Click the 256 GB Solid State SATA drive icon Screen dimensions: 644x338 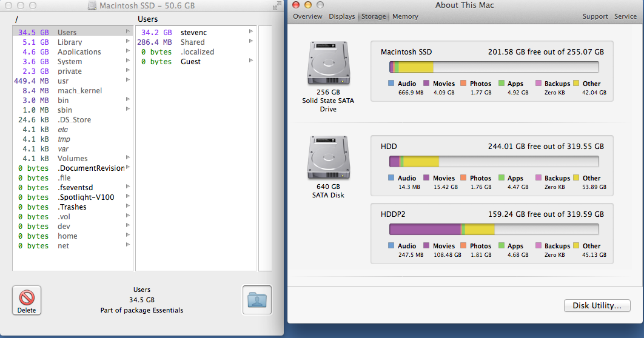(329, 63)
